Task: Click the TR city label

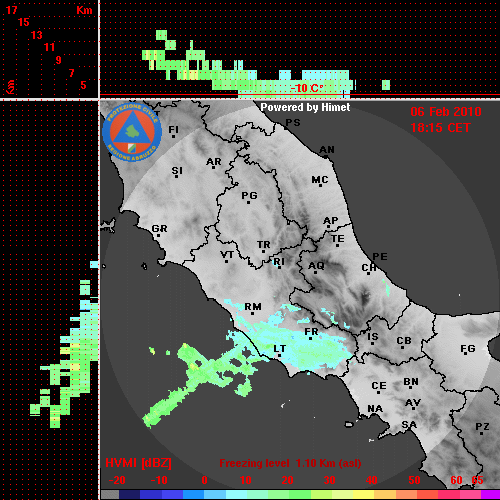Action: 264,245
